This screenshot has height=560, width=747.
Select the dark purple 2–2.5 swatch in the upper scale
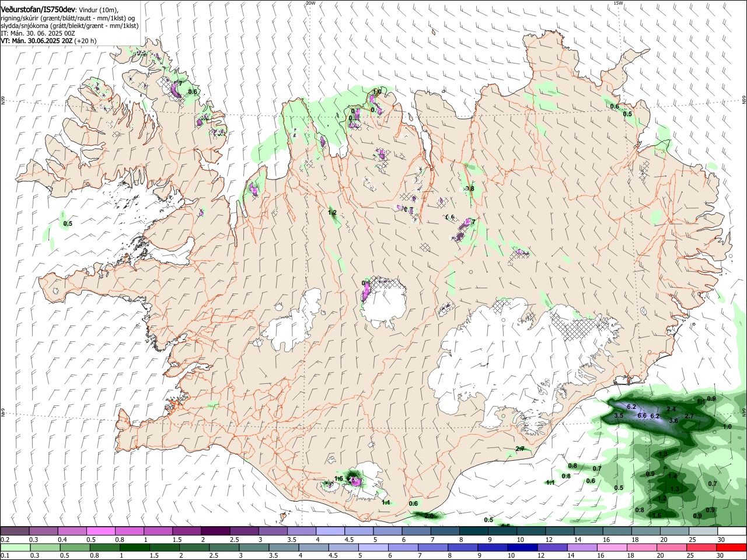point(215,531)
